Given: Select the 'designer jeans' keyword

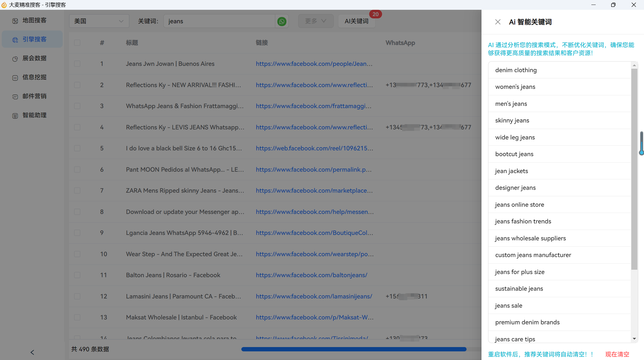Looking at the screenshot, I should tap(559, 188).
